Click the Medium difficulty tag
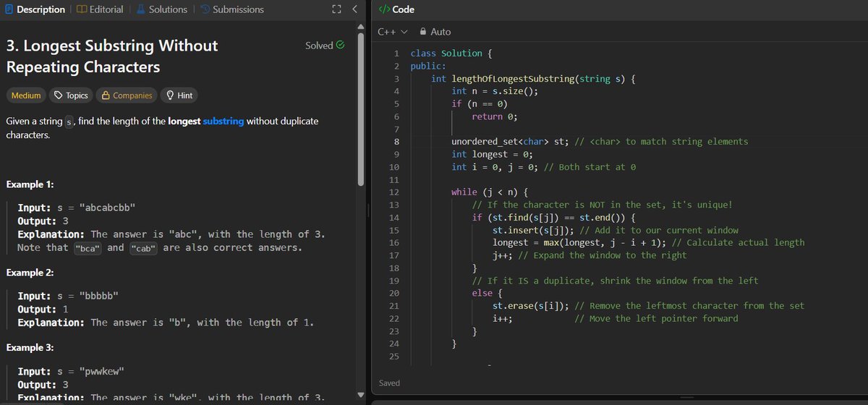Image resolution: width=868 pixels, height=405 pixels. tap(25, 95)
